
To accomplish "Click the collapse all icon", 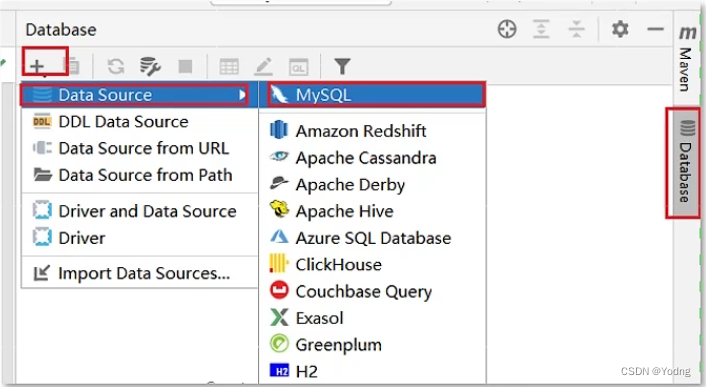I will click(x=576, y=29).
